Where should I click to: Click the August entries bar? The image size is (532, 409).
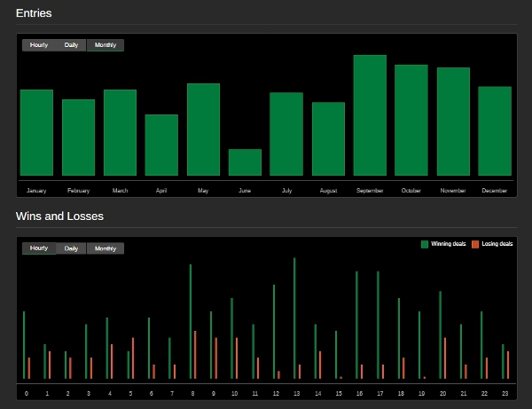click(328, 138)
